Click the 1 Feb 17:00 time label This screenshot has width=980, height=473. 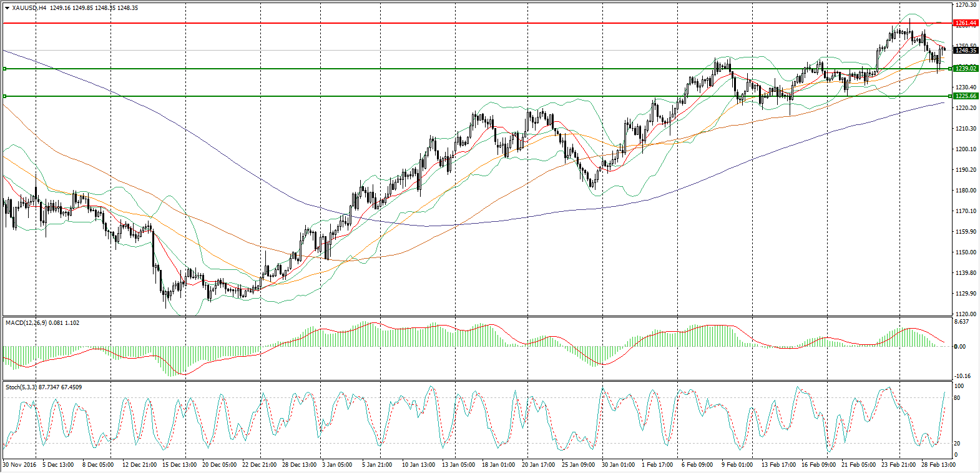tap(657, 465)
